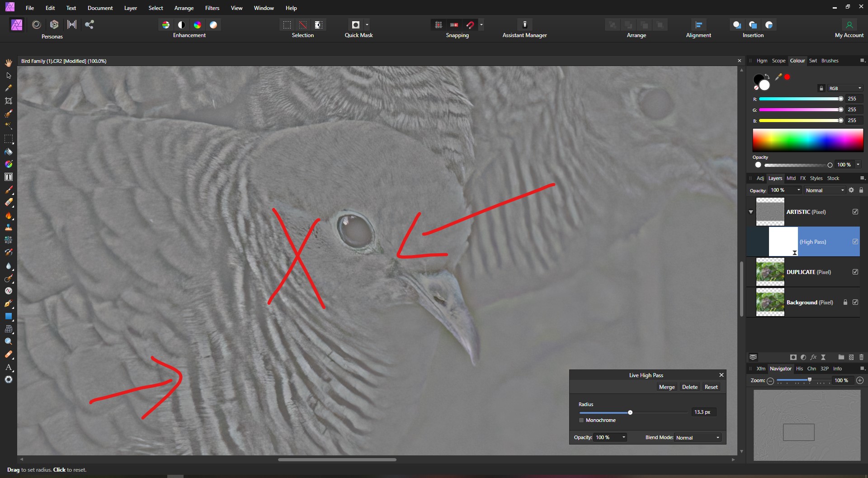This screenshot has height=478, width=868.
Task: Hide the DUPLICATE pixel layer
Action: coord(856,272)
